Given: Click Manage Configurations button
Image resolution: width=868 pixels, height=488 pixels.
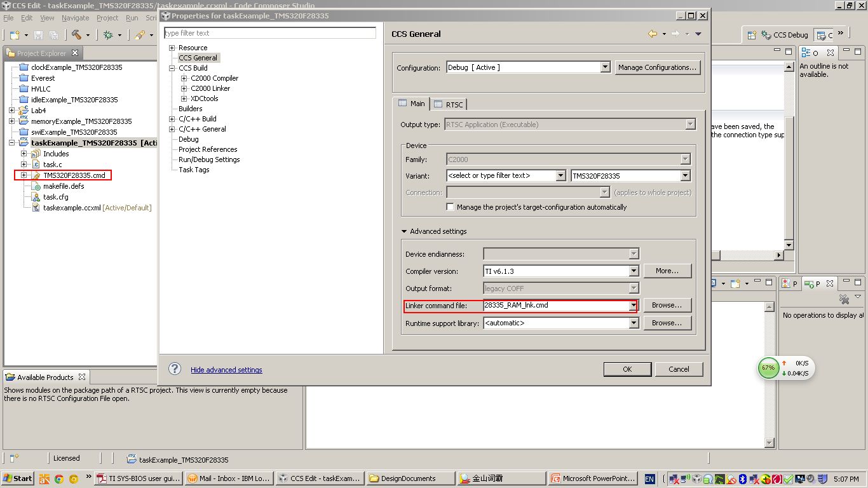Looking at the screenshot, I should coord(657,67).
